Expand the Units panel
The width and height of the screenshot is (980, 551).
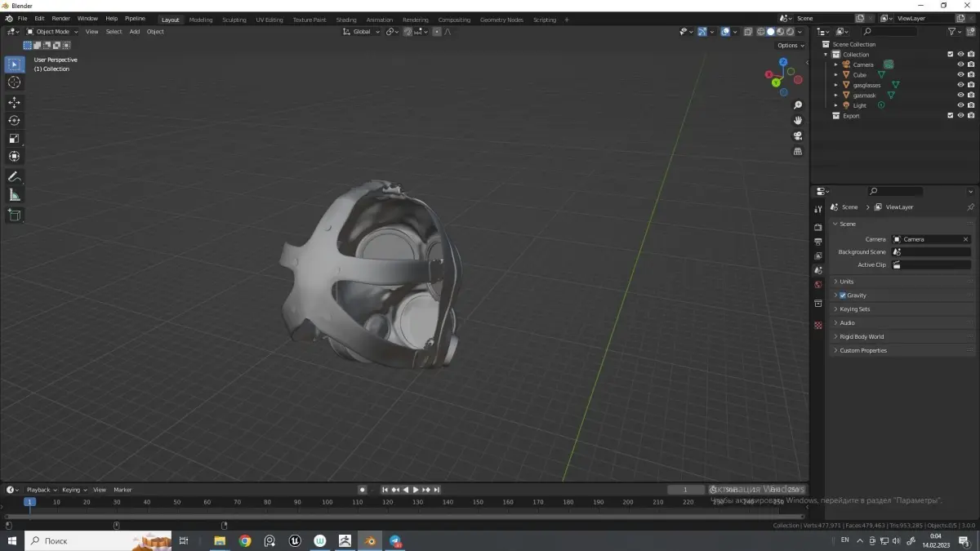(x=902, y=282)
